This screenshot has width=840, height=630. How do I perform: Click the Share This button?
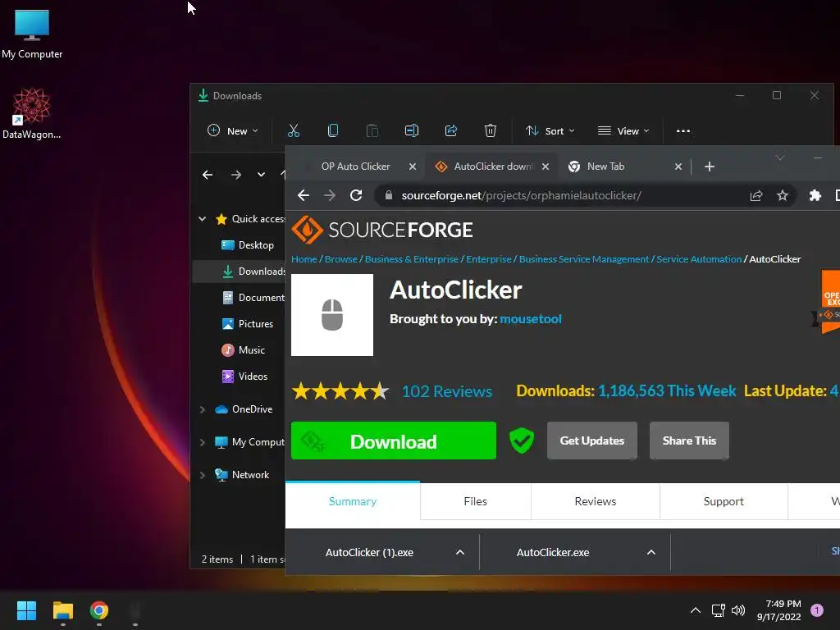(x=689, y=441)
